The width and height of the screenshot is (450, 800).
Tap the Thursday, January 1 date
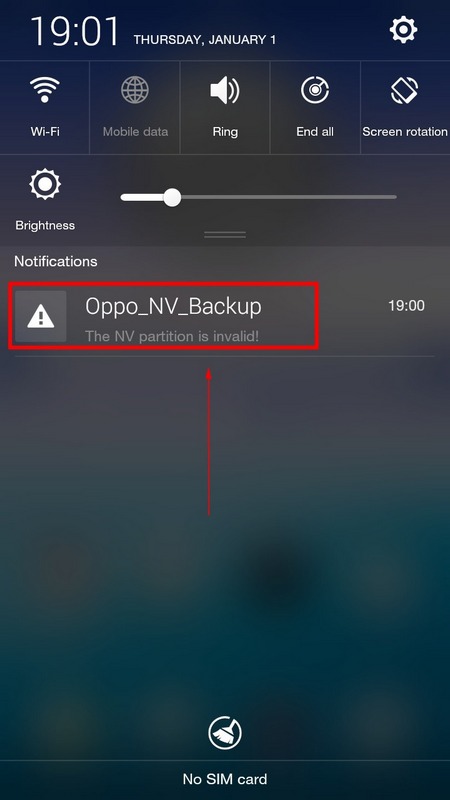(x=205, y=40)
